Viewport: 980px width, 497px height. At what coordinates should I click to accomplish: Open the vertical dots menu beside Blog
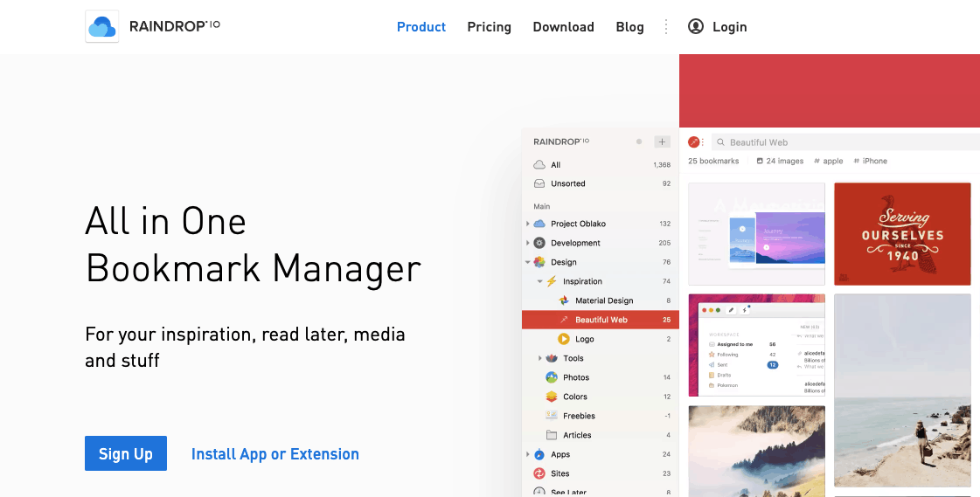[666, 26]
